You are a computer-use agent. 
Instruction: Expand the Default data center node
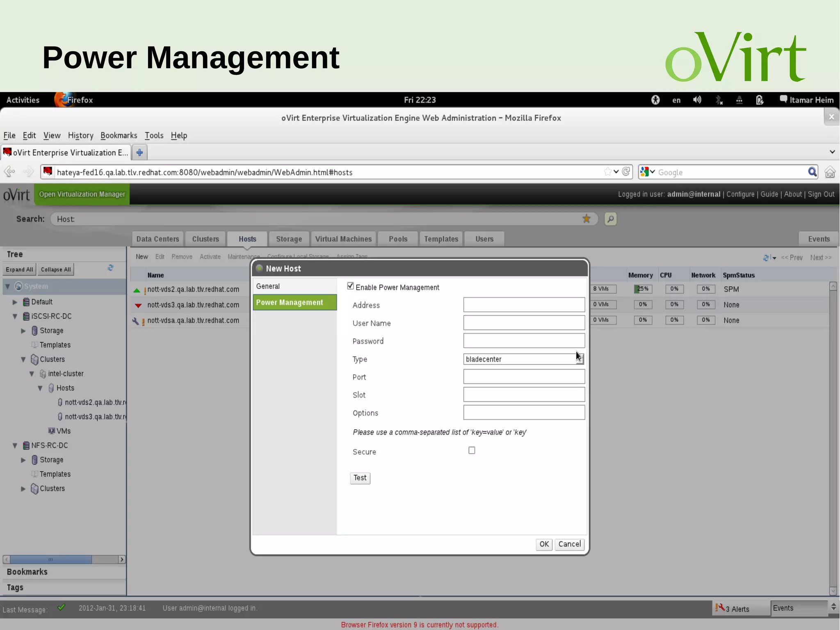coord(15,302)
